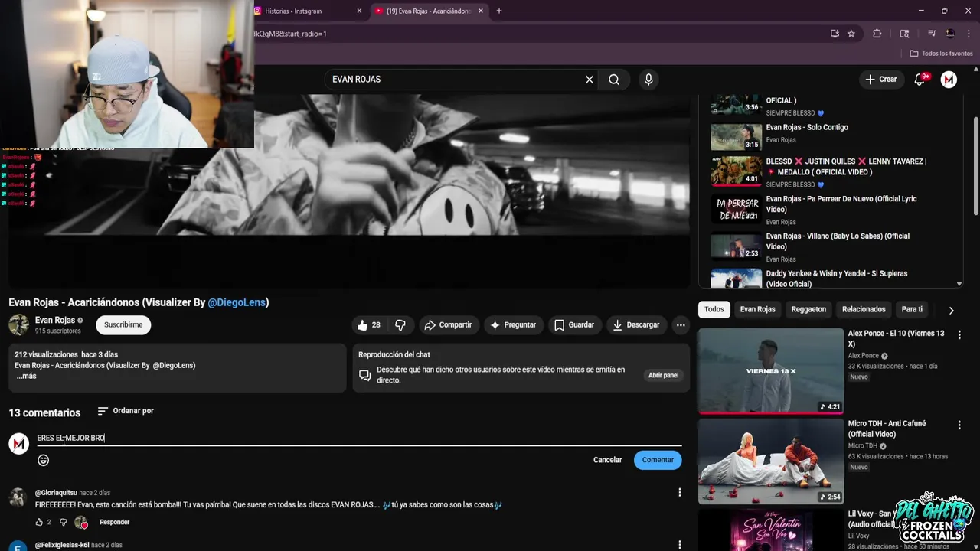The width and height of the screenshot is (980, 551).
Task: Open the chat replay with Abrir panel
Action: [x=663, y=375]
